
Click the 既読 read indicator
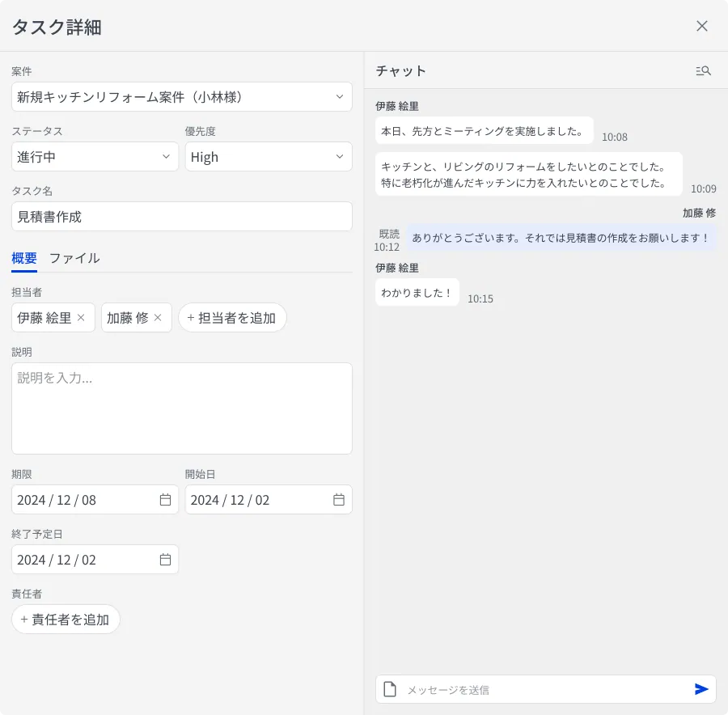click(x=389, y=234)
